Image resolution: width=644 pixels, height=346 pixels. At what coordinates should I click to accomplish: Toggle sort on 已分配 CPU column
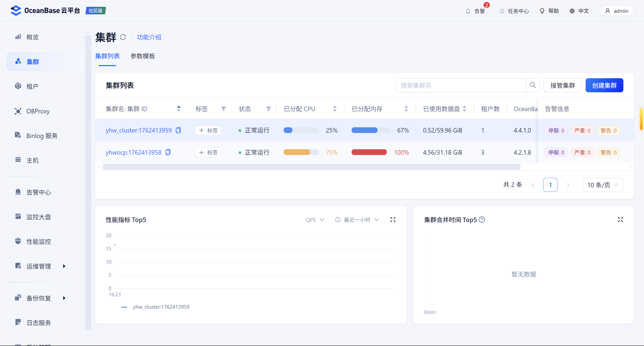pos(334,109)
